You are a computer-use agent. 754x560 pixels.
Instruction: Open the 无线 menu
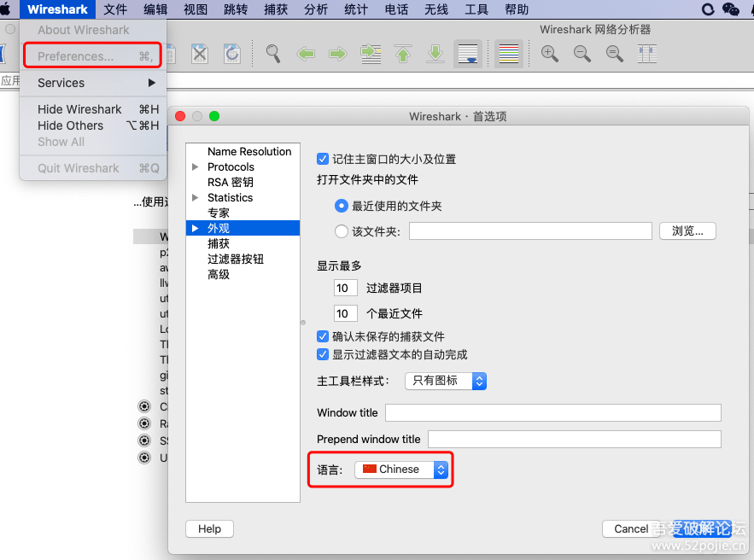click(x=436, y=9)
